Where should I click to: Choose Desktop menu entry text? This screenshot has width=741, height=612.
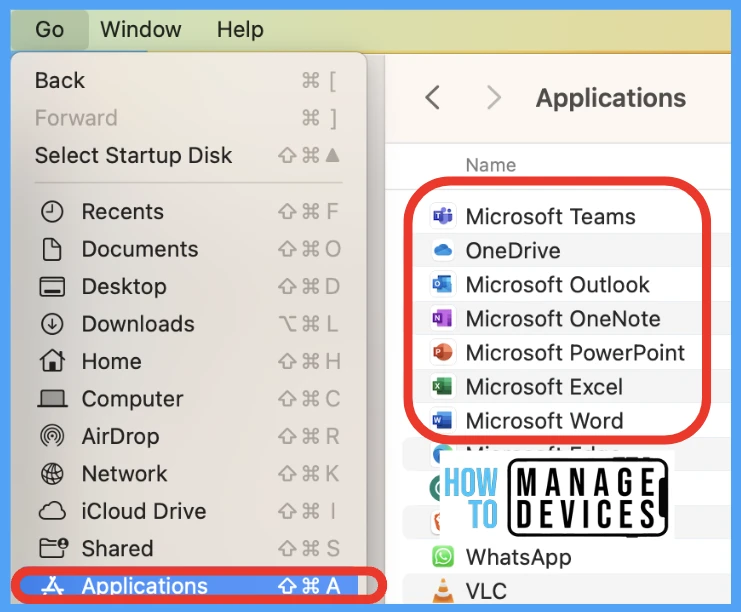point(124,286)
